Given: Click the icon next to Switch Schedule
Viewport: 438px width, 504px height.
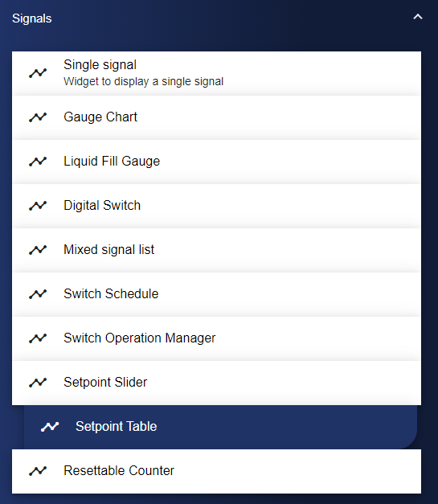Looking at the screenshot, I should (38, 294).
